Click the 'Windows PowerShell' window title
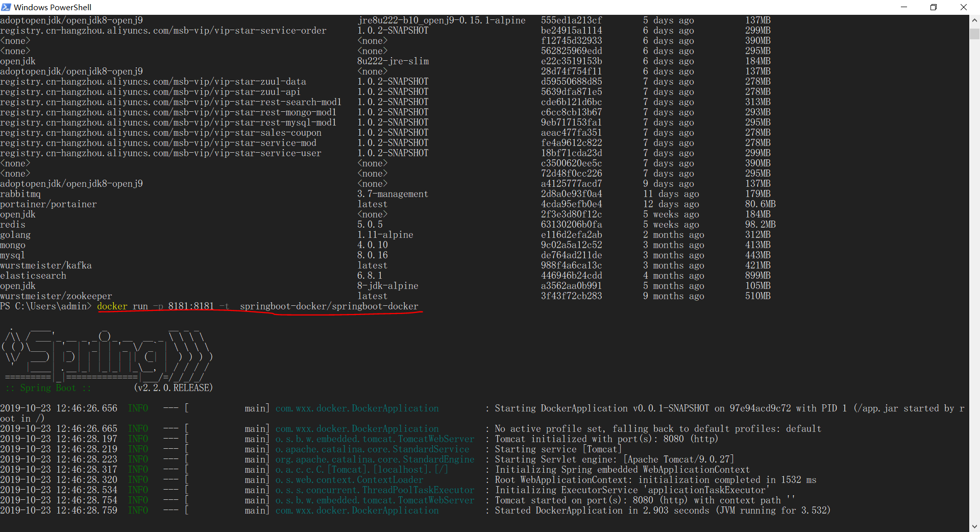This screenshot has height=532, width=980. point(53,7)
